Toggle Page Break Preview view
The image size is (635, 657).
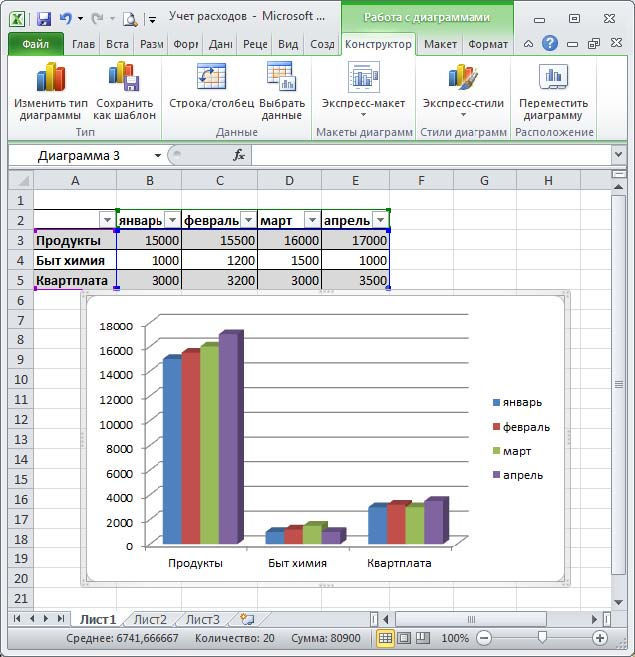point(421,638)
